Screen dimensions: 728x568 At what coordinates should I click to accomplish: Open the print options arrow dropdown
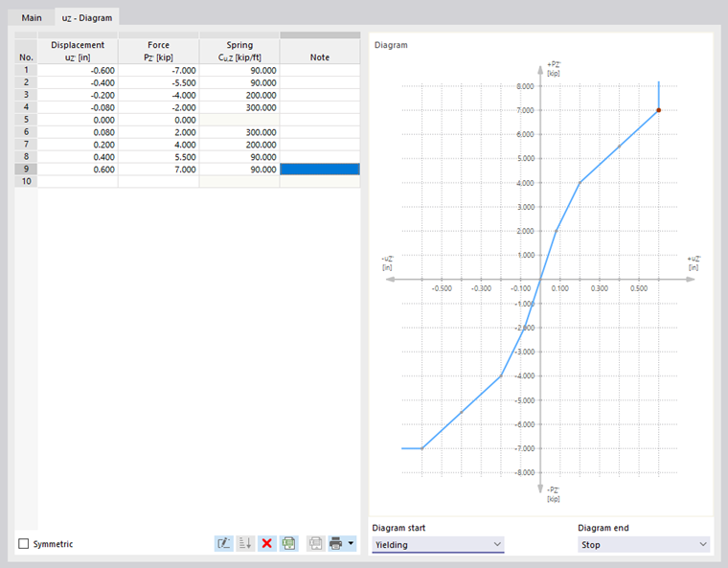point(351,543)
